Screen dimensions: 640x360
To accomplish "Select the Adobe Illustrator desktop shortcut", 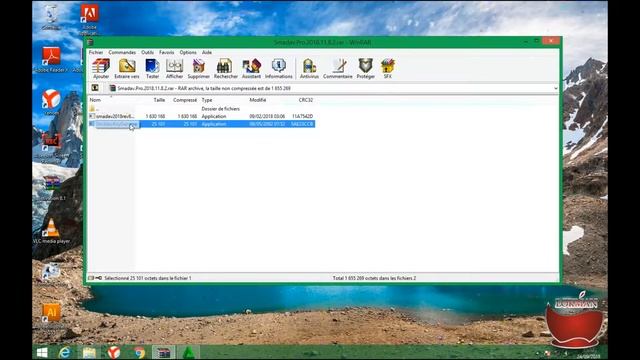I will point(51,316).
